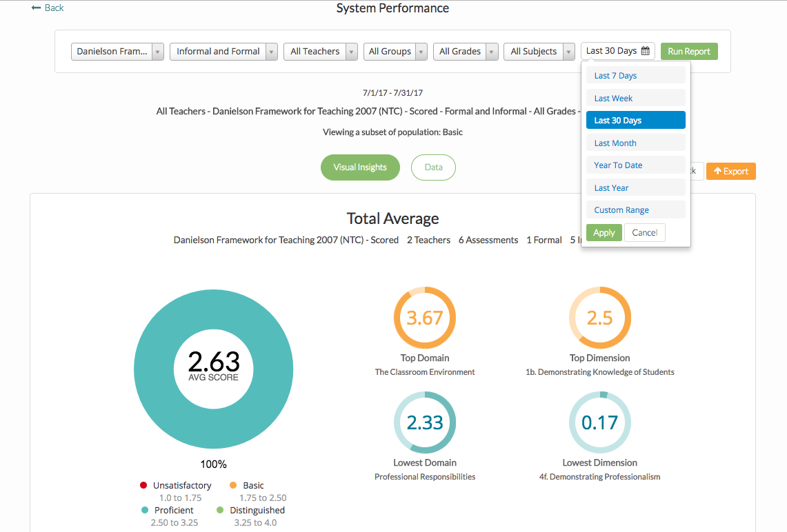Click the 2.5 Top Dimension donut chart

[x=599, y=318]
